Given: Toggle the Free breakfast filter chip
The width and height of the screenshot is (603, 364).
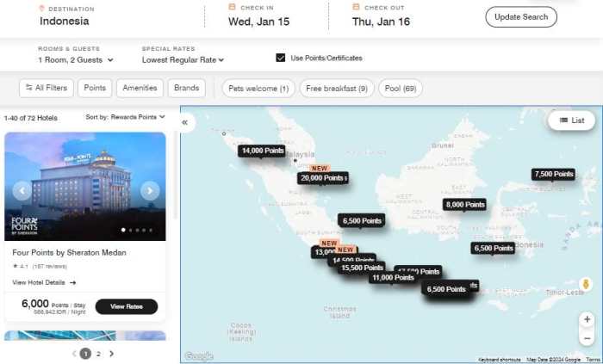Looking at the screenshot, I should pyautogui.click(x=337, y=88).
